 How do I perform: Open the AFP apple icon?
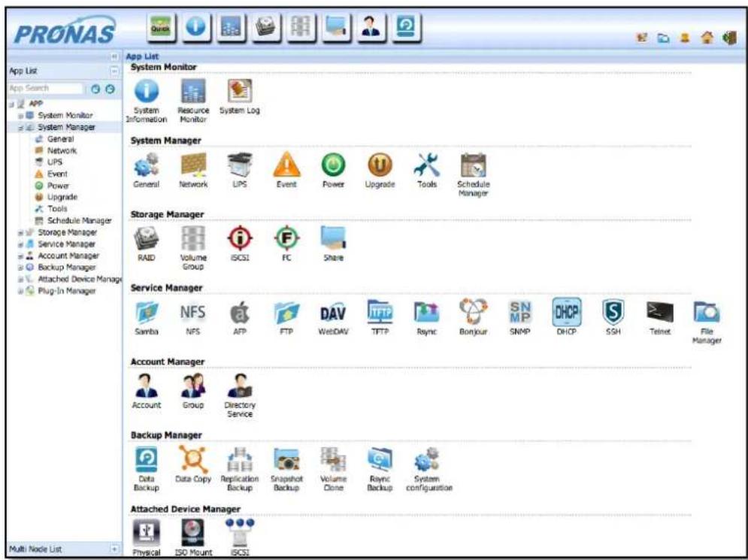(240, 313)
